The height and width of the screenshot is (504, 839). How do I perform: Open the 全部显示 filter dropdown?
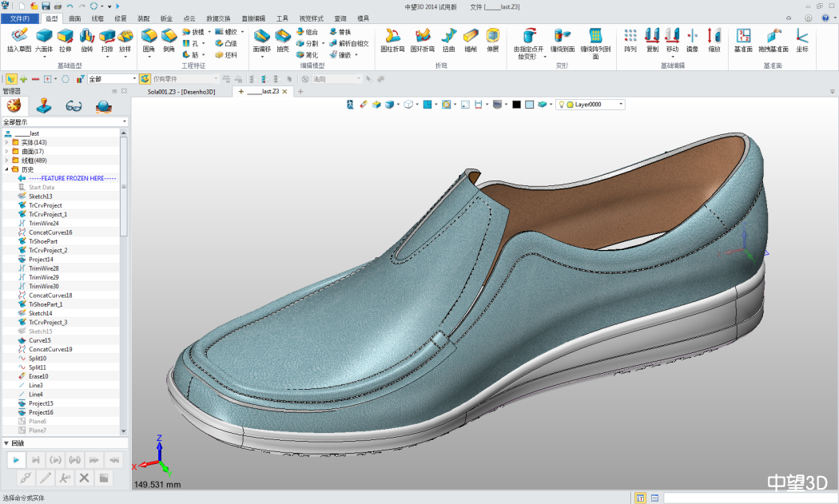coord(124,122)
